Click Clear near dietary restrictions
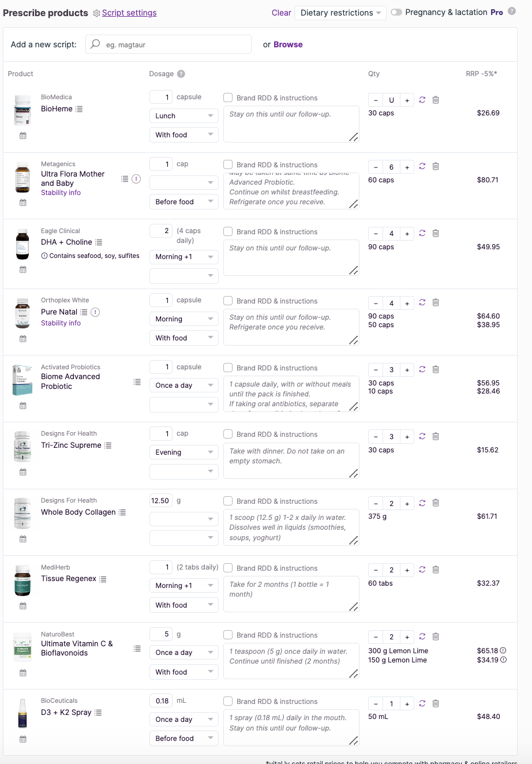The height and width of the screenshot is (764, 532). [x=282, y=13]
